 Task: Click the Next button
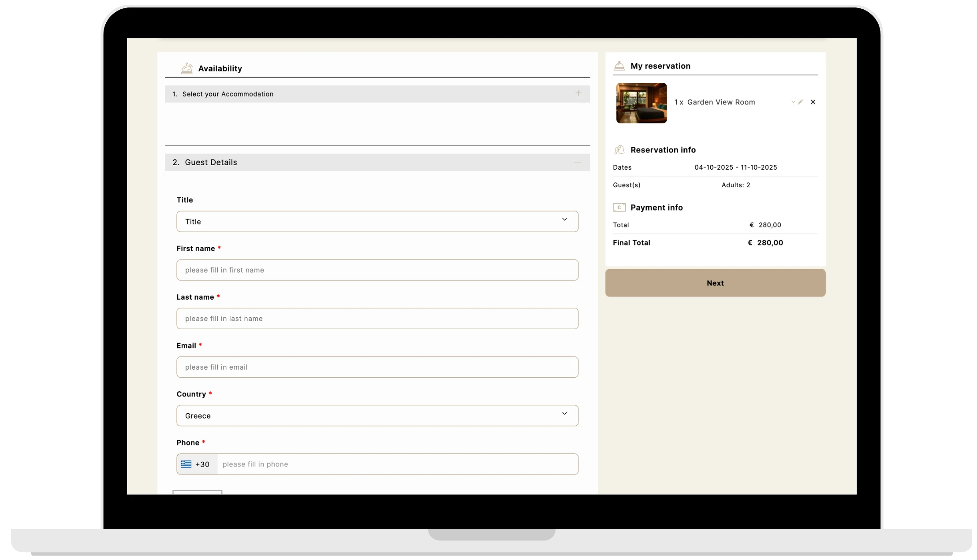tap(715, 283)
